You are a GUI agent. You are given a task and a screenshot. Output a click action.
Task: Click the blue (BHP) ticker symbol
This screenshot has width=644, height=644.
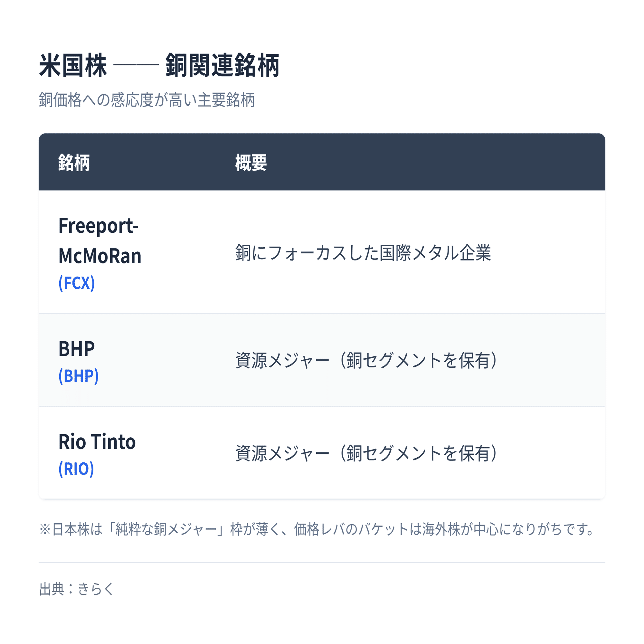(x=78, y=376)
